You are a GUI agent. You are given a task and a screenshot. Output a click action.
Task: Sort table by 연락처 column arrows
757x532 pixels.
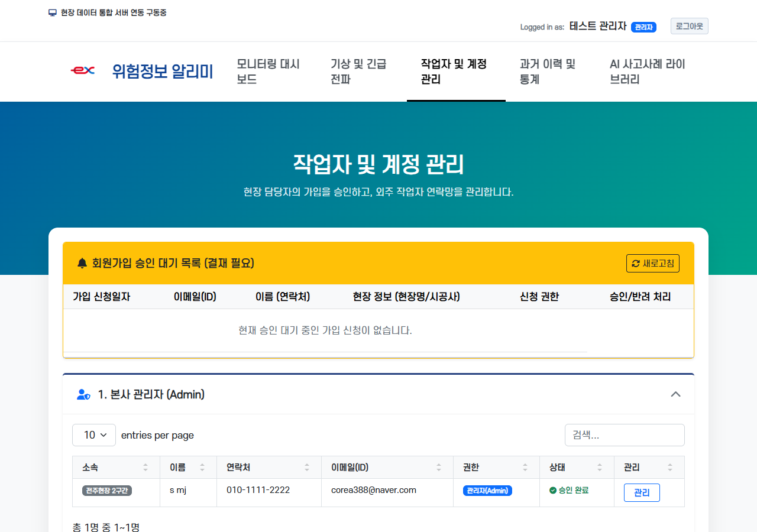pyautogui.click(x=307, y=468)
